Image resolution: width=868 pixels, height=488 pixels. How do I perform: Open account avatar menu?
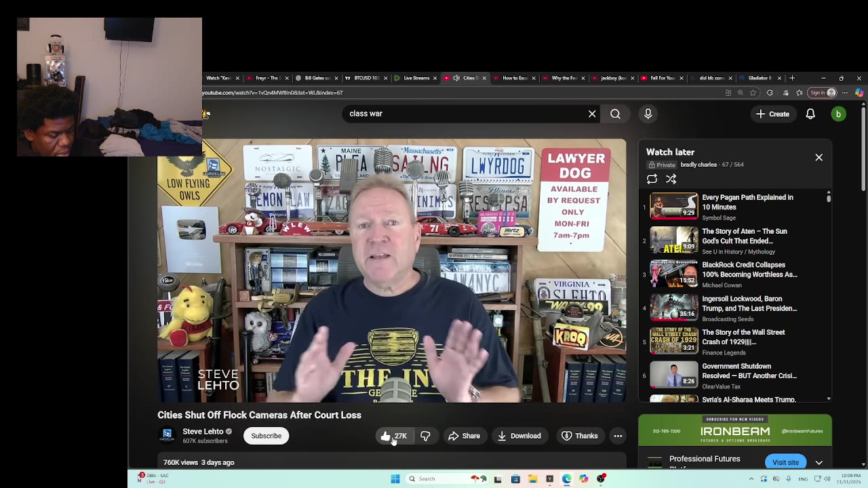pos(838,114)
